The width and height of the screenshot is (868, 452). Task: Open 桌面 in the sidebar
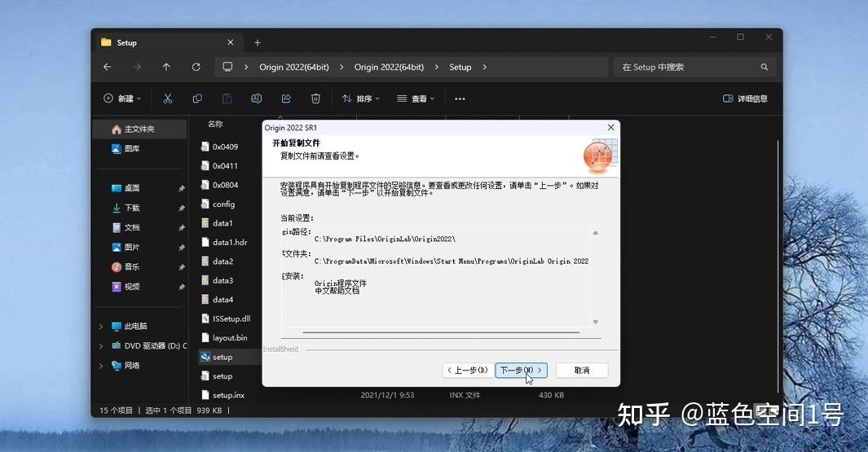click(x=132, y=188)
